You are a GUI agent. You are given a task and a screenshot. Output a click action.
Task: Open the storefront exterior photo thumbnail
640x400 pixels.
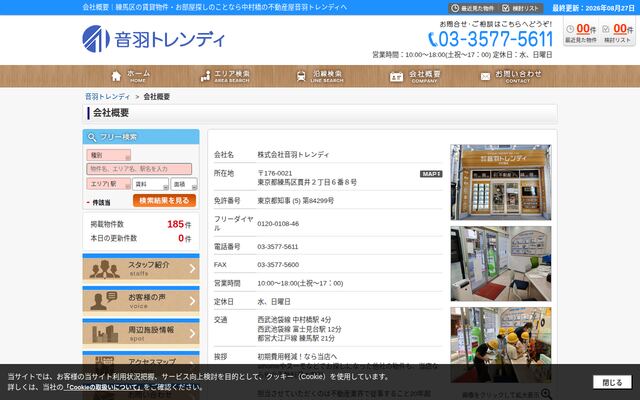pos(501,182)
